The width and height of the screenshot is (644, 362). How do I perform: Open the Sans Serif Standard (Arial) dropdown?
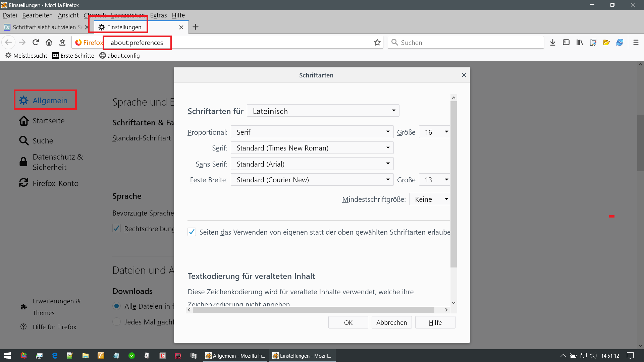pos(312,164)
